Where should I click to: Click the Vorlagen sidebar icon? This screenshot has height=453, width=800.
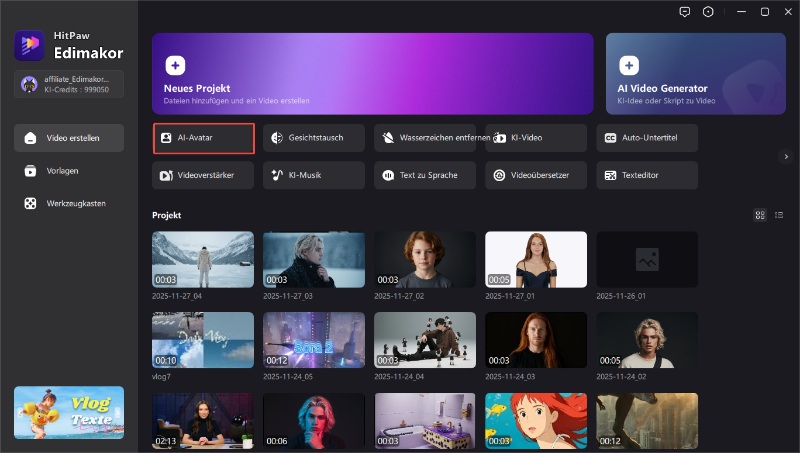[x=30, y=171]
